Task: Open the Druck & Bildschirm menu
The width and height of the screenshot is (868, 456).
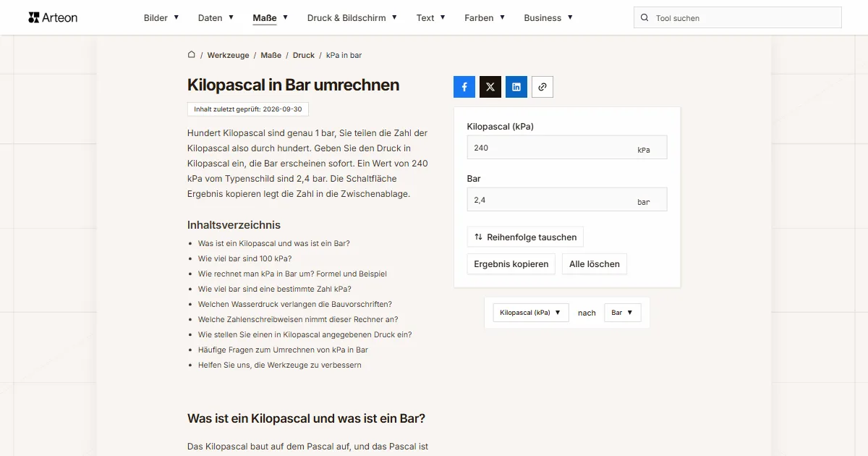Action: (352, 18)
